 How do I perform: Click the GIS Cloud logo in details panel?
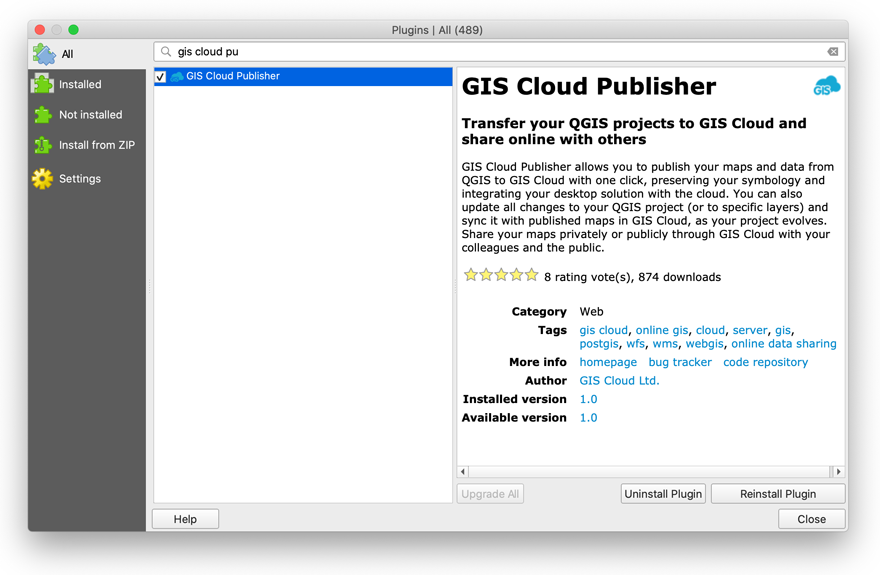point(827,86)
